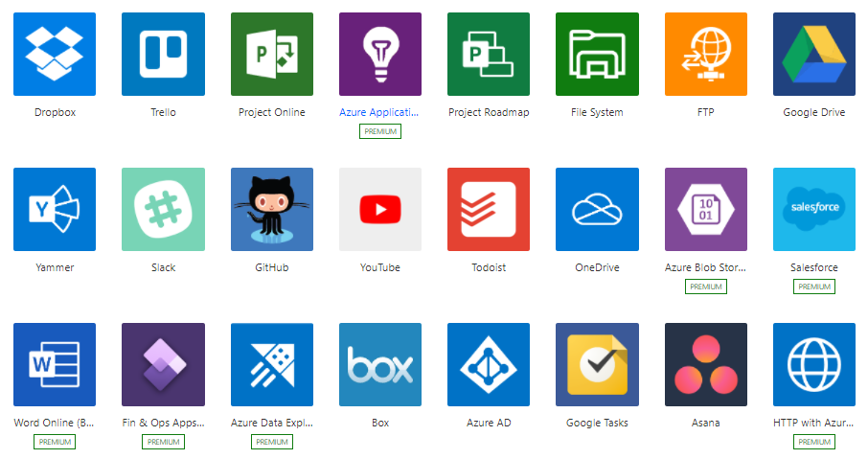Click the Azure AD label text
The height and width of the screenshot is (459, 868).
pos(489,423)
